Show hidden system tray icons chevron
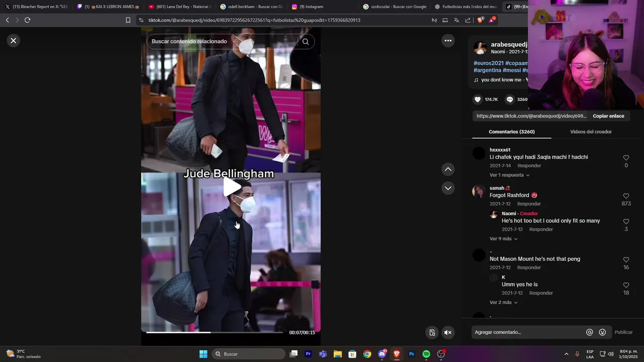The height and width of the screenshot is (362, 644). 566,354
